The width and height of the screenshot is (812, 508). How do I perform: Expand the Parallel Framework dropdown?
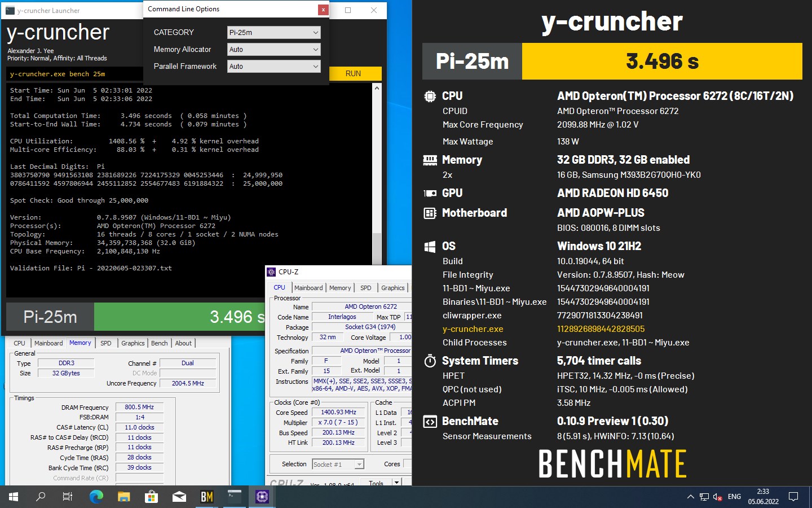tap(274, 67)
